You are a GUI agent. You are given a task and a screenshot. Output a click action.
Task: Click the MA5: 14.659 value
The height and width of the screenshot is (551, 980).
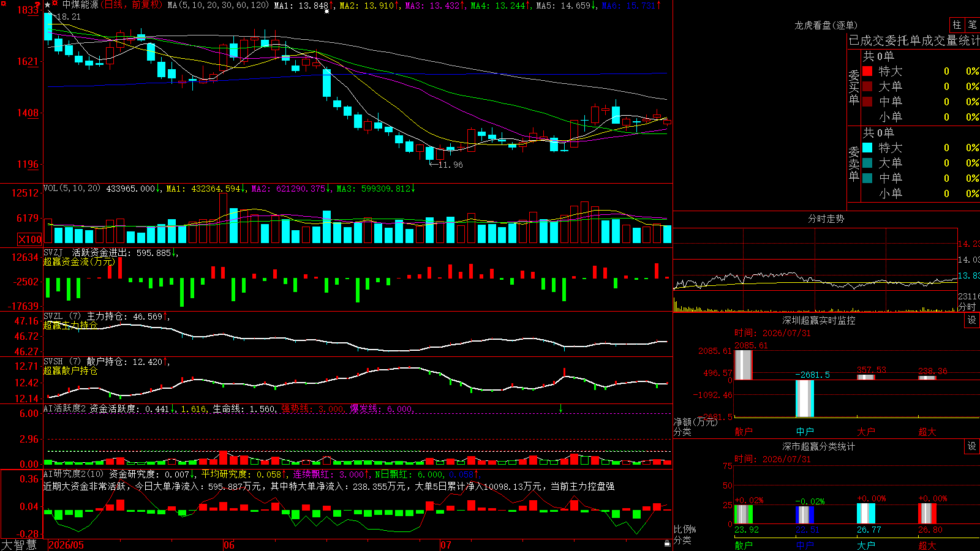click(x=563, y=6)
